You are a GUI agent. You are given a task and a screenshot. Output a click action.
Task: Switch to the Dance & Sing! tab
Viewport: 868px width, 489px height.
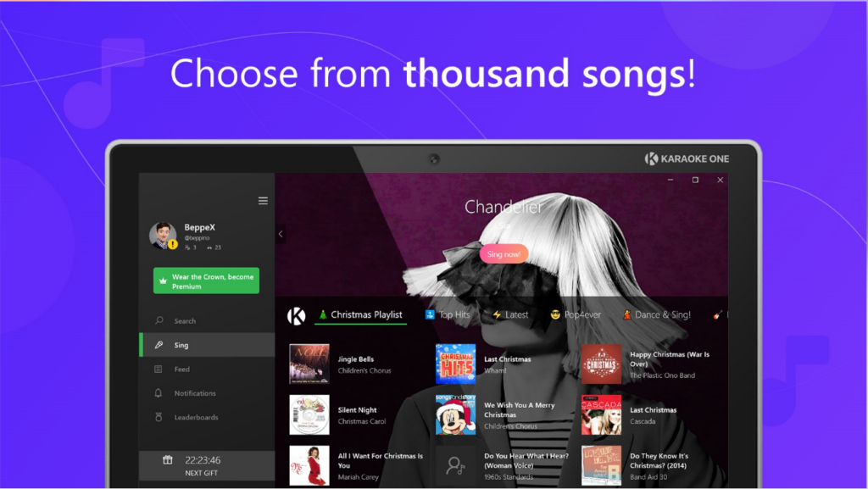tap(657, 314)
